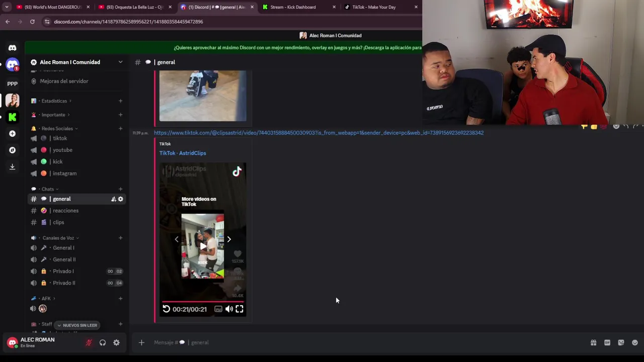Open the tiktok.com clipsastrid video link
This screenshot has width=644, height=362.
coord(318,133)
